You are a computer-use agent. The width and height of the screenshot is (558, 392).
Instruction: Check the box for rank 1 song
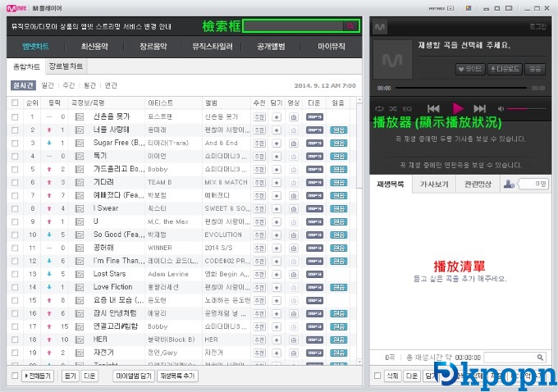(15, 116)
